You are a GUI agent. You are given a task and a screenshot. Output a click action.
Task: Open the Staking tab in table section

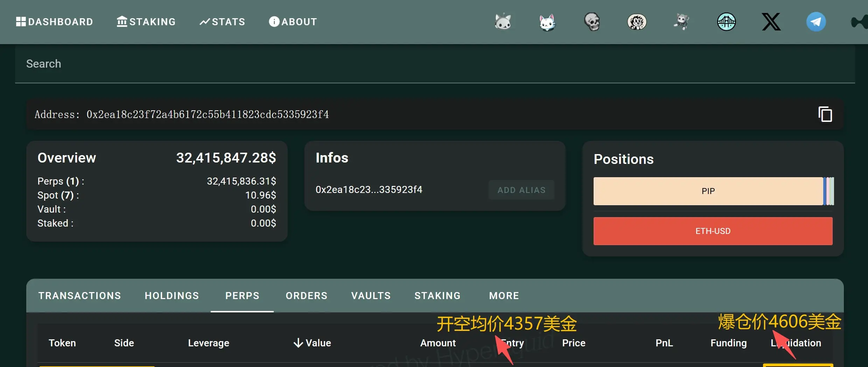(x=437, y=296)
